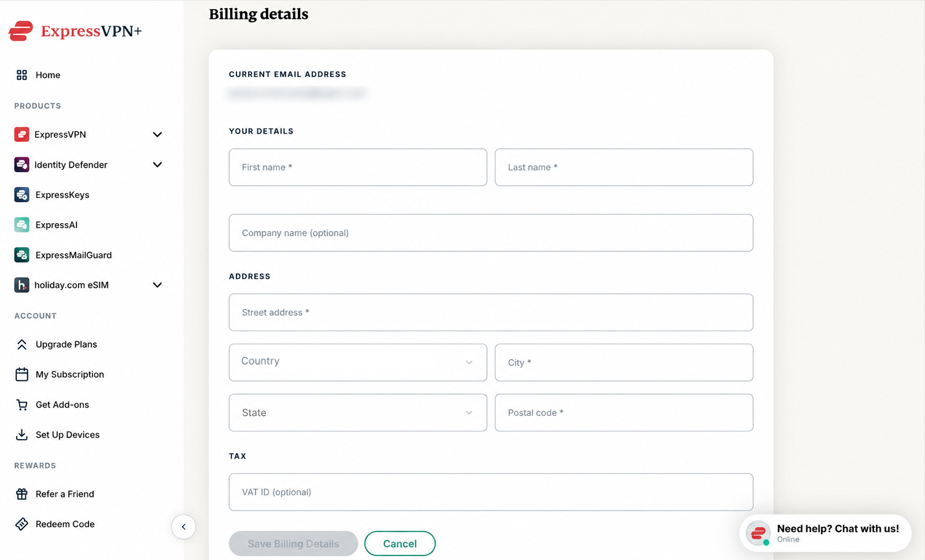Image resolution: width=925 pixels, height=560 pixels.
Task: Click the 'YOUR DETAILS' section label
Action: point(261,131)
